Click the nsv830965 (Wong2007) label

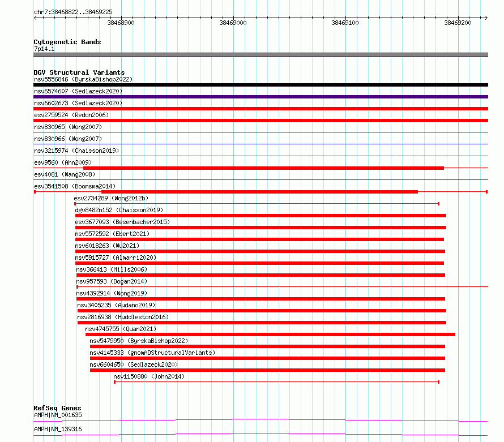point(68,127)
